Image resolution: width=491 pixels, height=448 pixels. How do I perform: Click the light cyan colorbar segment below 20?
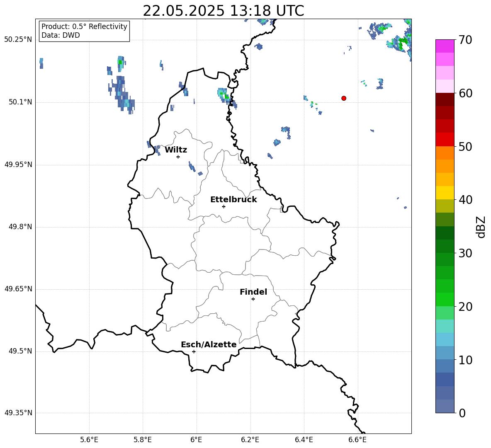coord(445,326)
